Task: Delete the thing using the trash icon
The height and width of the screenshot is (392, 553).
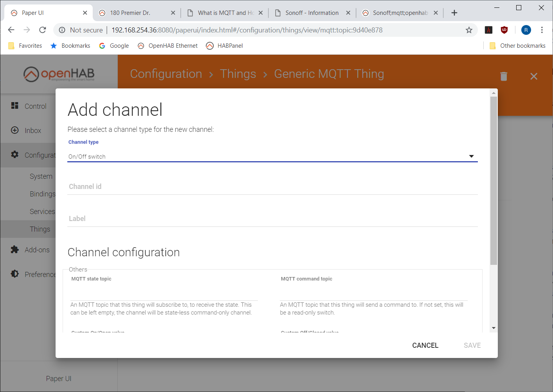Action: tap(504, 76)
